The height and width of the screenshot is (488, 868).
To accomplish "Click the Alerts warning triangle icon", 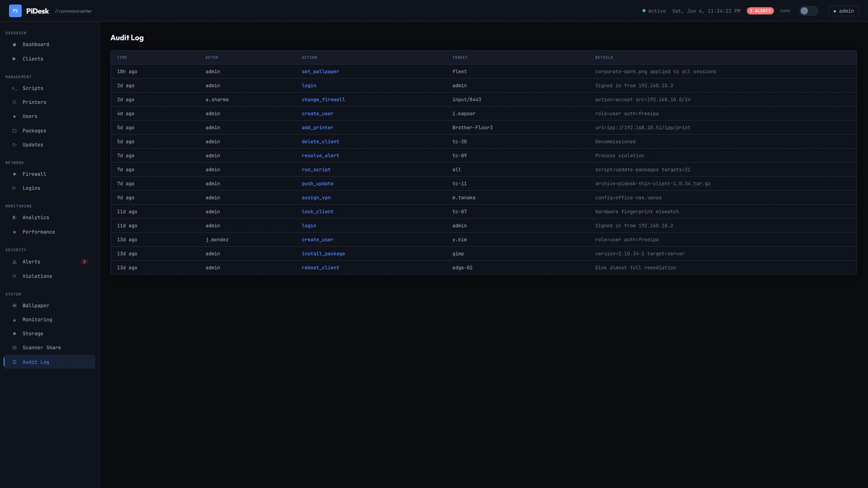I will (14, 262).
